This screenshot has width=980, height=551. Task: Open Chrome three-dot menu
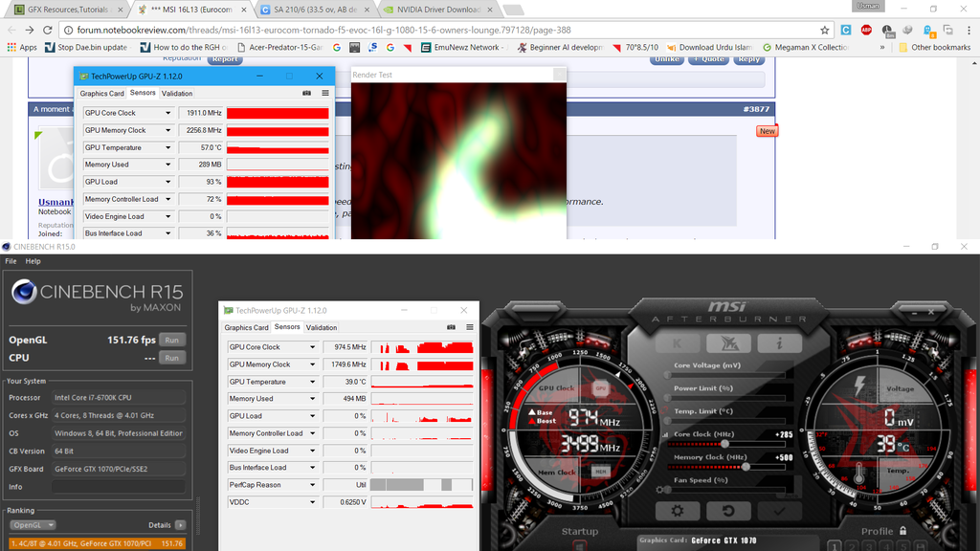[x=969, y=30]
